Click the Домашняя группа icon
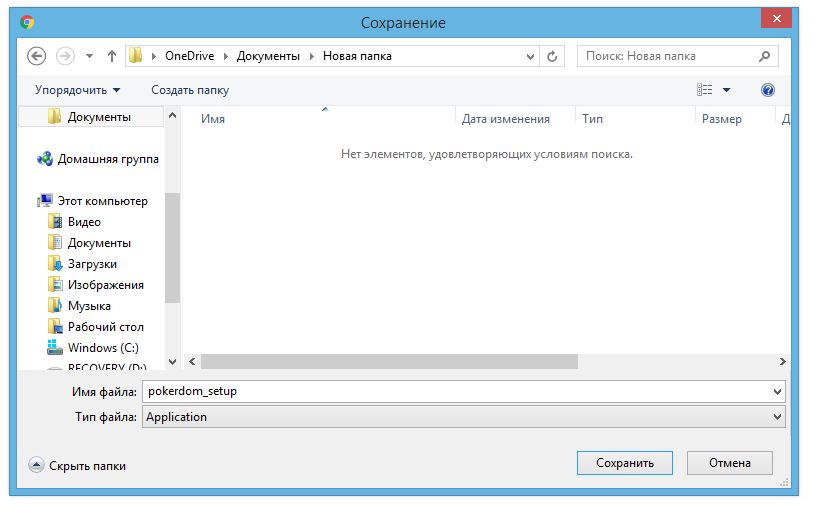815x517 pixels. [45, 158]
